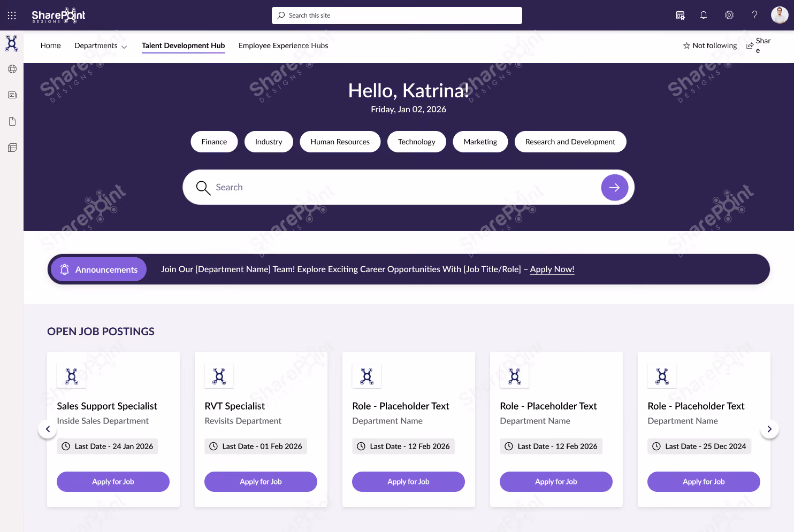Viewport: 794px width, 532px height.
Task: Click the site logo in left rail
Action: pos(12,43)
